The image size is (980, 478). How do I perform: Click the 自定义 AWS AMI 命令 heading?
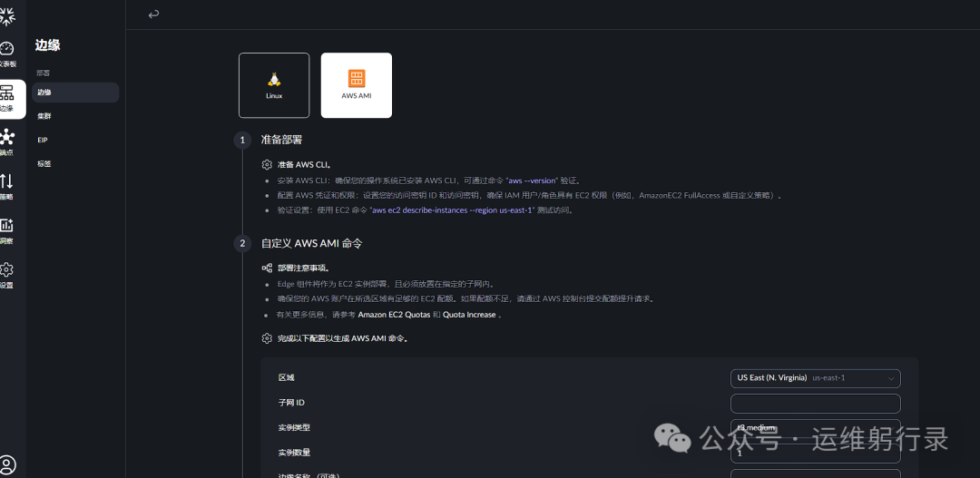(311, 243)
